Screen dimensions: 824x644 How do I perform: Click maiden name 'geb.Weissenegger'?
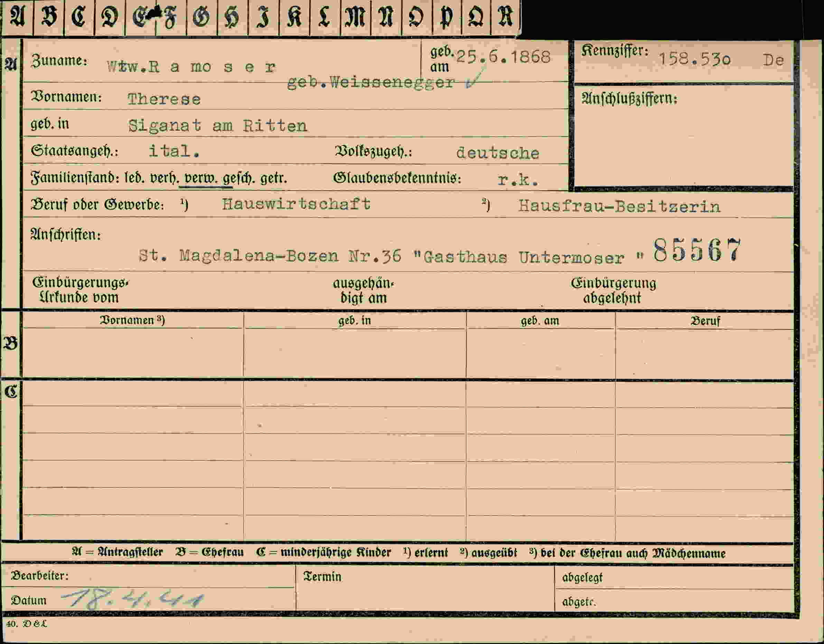pyautogui.click(x=371, y=82)
